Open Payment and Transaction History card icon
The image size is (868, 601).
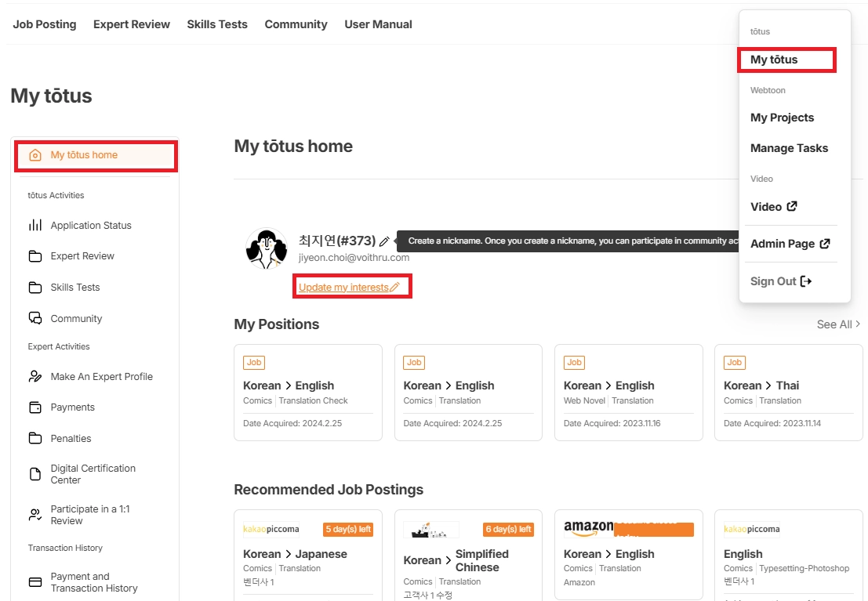click(x=35, y=582)
